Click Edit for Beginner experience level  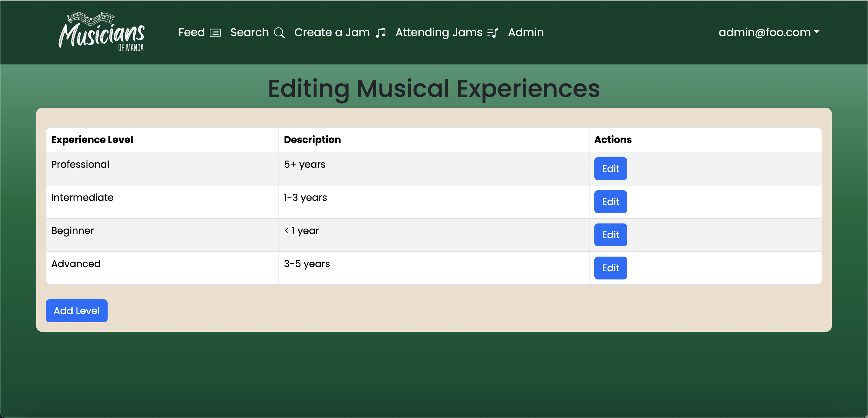point(610,234)
